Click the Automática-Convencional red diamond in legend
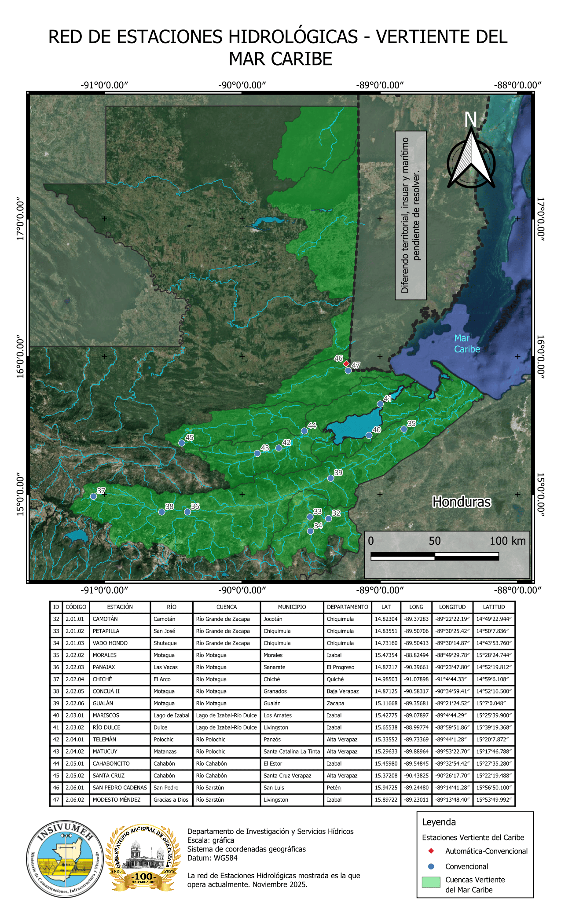This screenshot has height=924, width=561. click(x=431, y=851)
